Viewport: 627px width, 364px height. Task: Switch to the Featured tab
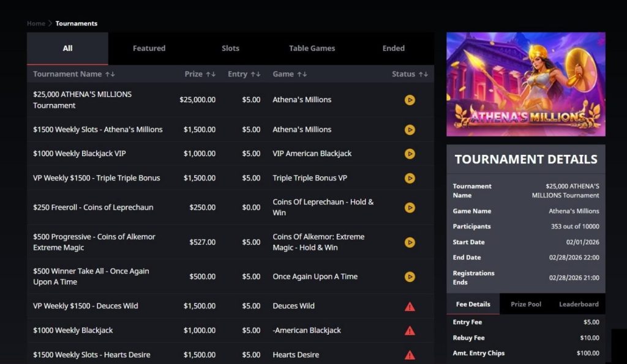tap(149, 48)
